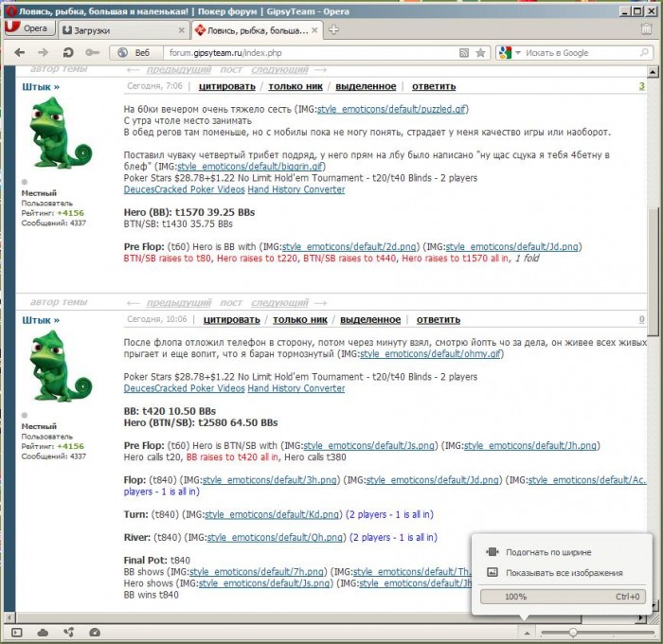Open the biggrin.gif emoticon link
This screenshot has width=663, height=644.
click(x=249, y=166)
